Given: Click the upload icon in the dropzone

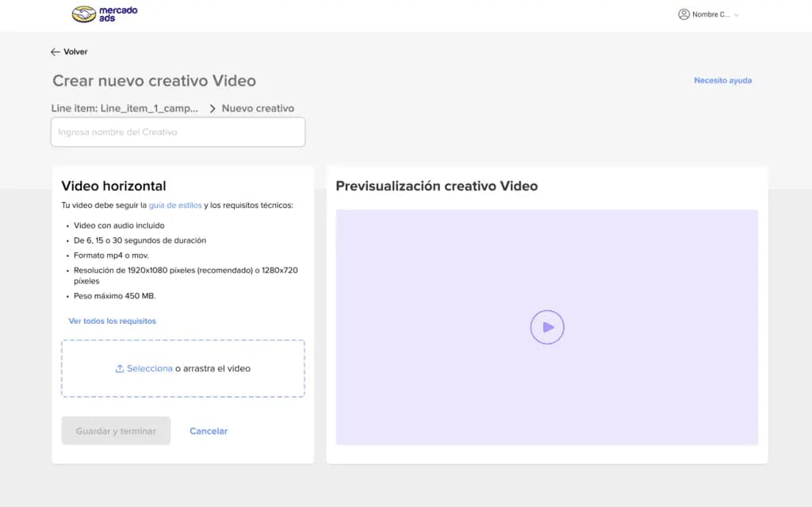Looking at the screenshot, I should coord(119,369).
